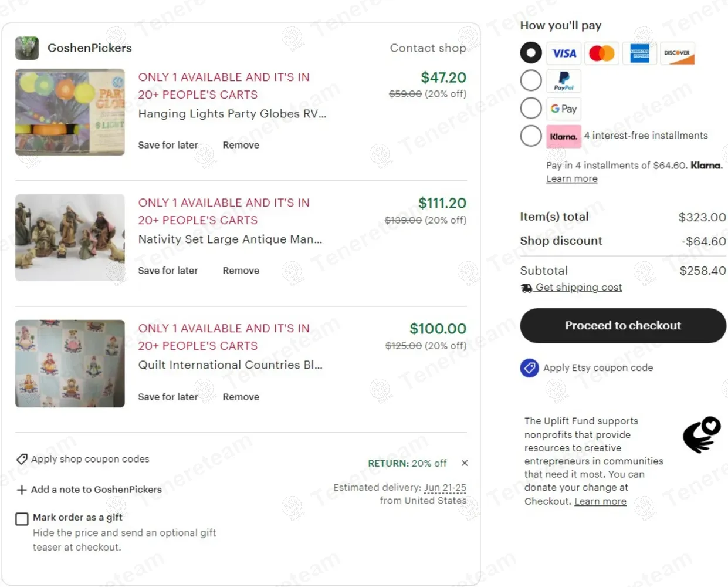This screenshot has height=587, width=728.
Task: Select the Google Pay radio button
Action: 531,108
